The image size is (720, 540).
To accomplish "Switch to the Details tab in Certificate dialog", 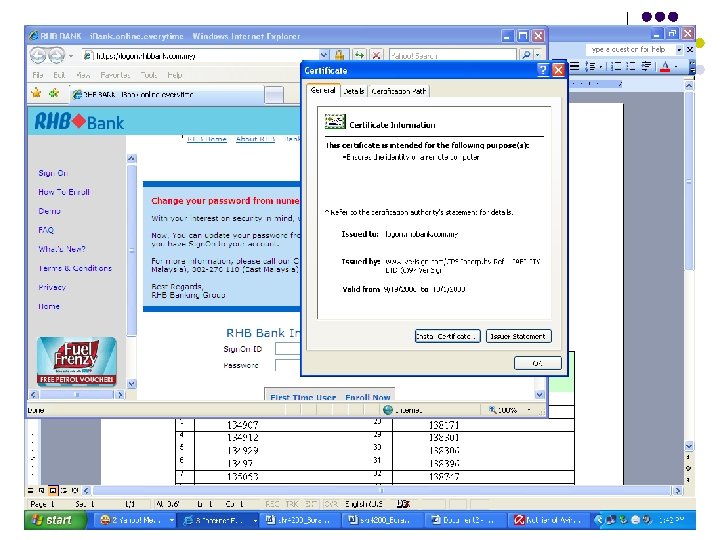I will 354,91.
